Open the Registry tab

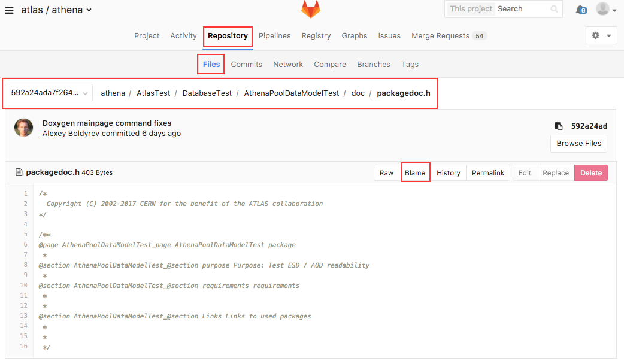pyautogui.click(x=316, y=36)
